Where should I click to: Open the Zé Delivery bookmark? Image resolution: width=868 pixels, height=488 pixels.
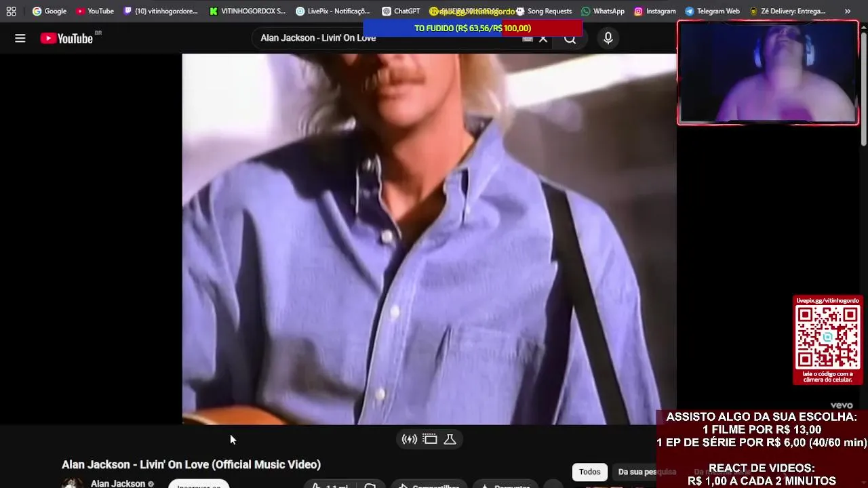787,11
